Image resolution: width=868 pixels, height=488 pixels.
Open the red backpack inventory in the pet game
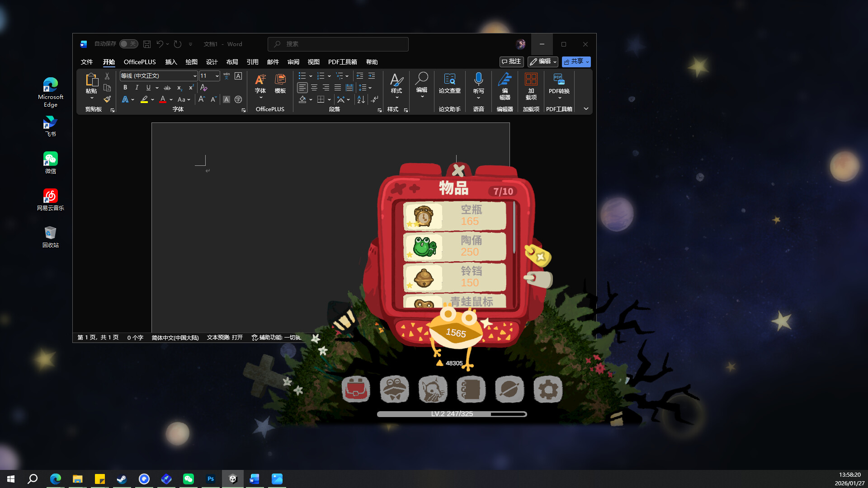pos(356,389)
